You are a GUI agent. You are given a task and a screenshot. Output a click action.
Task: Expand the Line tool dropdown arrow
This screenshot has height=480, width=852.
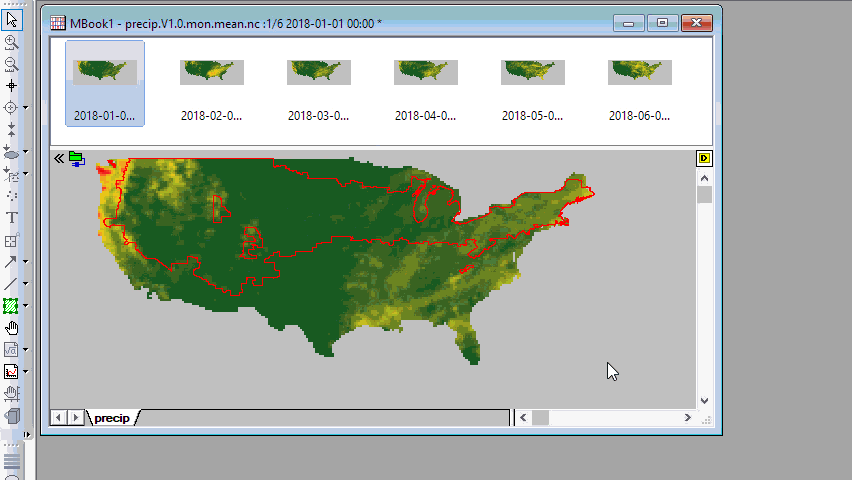25,284
